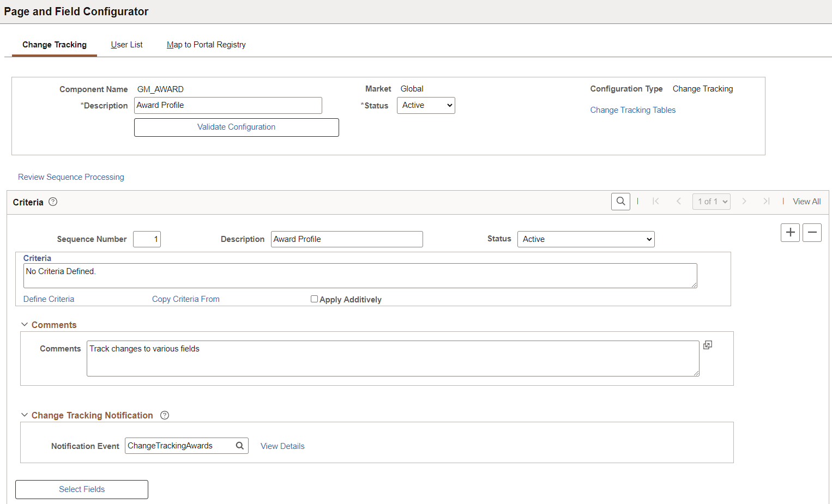Viewport: 832px width, 504px height.
Task: Delete the Criteria row using minus icon
Action: coord(812,232)
